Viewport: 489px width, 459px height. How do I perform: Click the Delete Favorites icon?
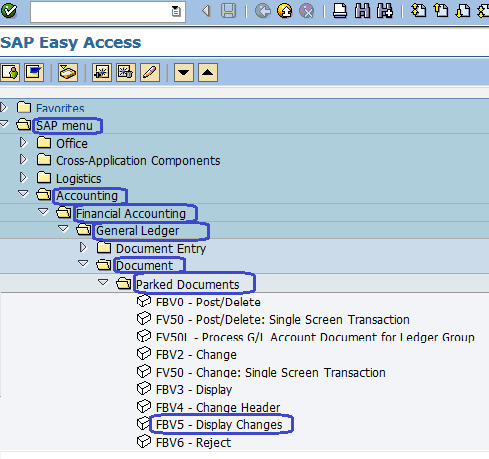coord(126,72)
